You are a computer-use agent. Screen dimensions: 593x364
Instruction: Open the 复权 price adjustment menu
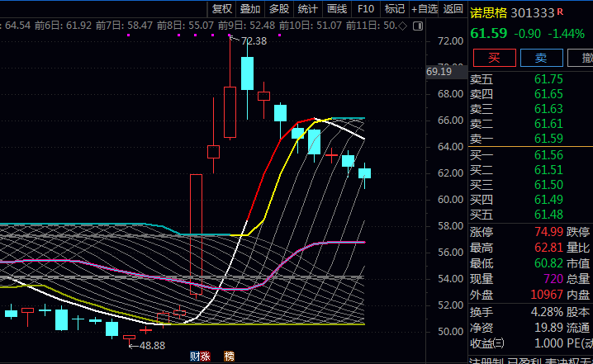(x=222, y=9)
